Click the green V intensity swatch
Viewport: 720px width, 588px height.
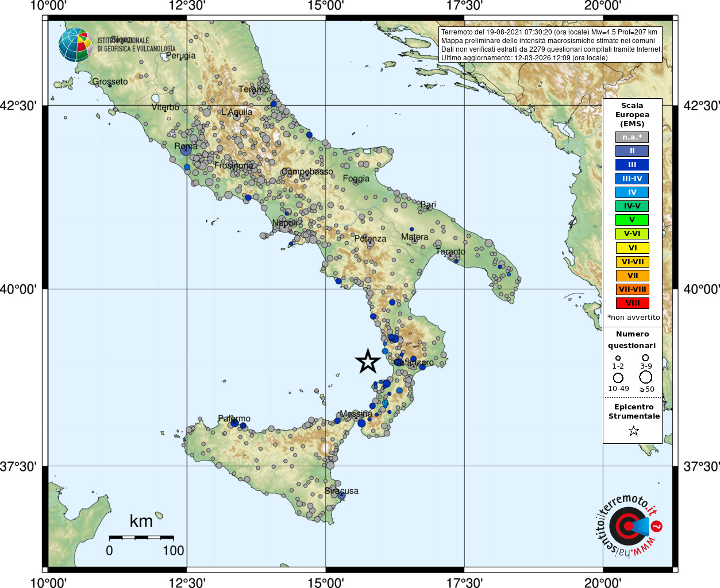coord(632,220)
